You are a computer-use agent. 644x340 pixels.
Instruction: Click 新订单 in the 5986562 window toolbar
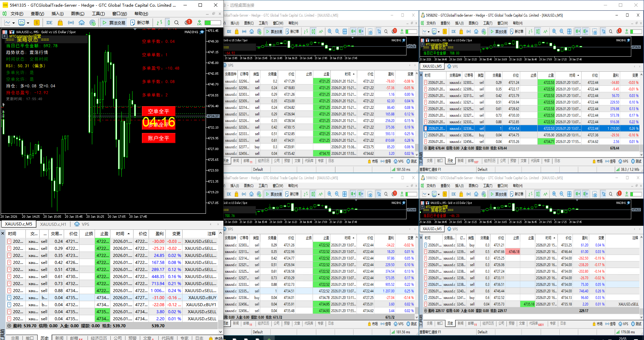coord(517,194)
